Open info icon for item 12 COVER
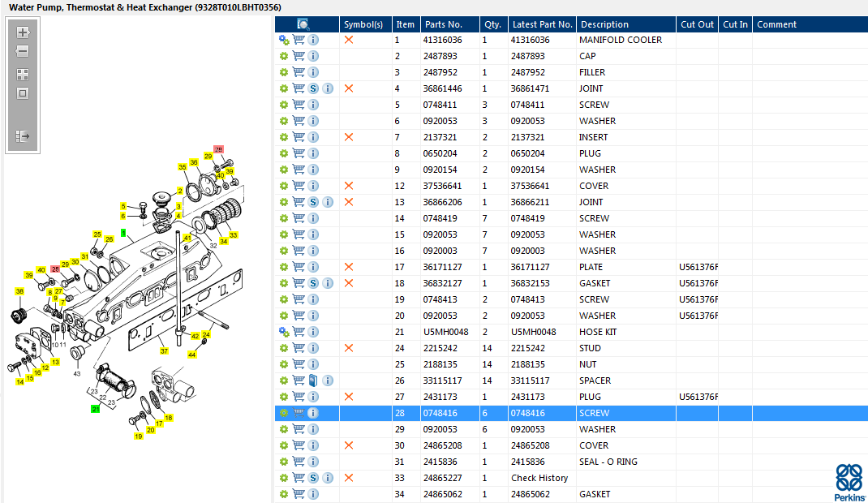The width and height of the screenshot is (868, 503). (313, 186)
